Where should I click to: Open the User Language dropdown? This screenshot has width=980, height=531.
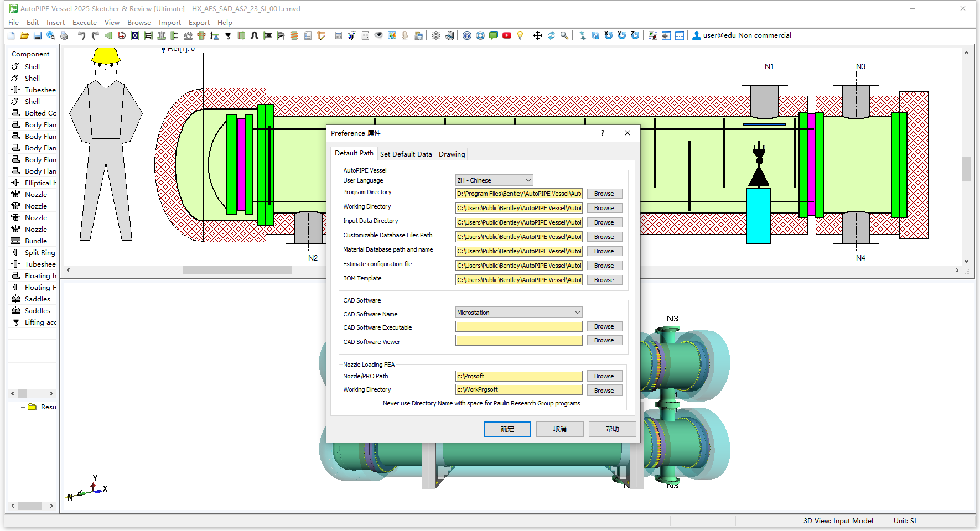point(494,180)
